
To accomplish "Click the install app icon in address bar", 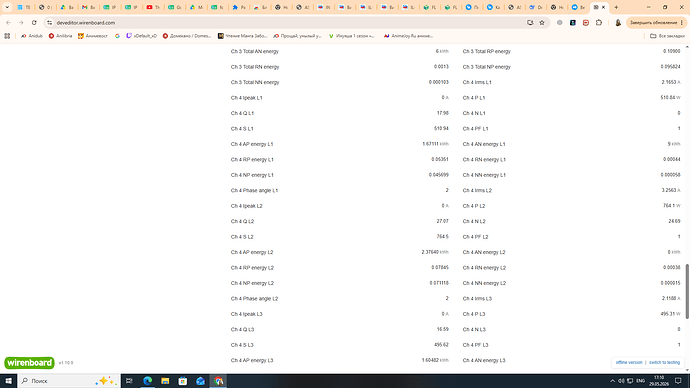I will pyautogui.click(x=530, y=22).
